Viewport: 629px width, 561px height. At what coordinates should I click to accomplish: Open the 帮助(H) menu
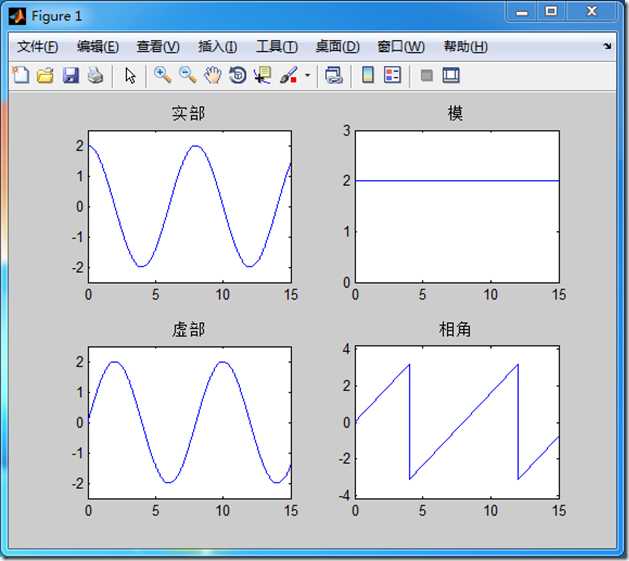[x=465, y=47]
